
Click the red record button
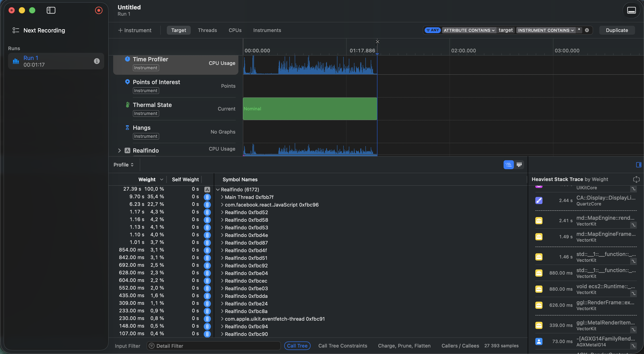tap(99, 10)
